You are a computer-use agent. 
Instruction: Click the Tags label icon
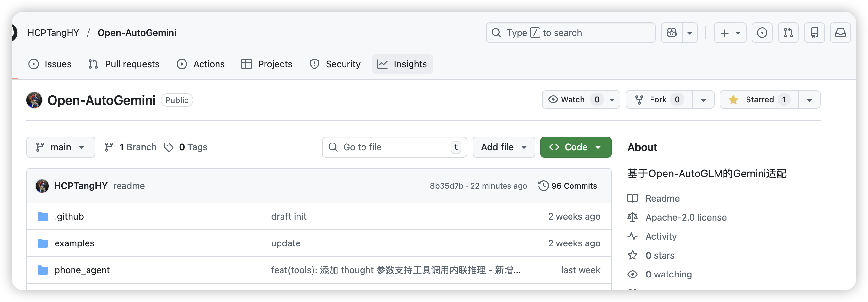(169, 147)
